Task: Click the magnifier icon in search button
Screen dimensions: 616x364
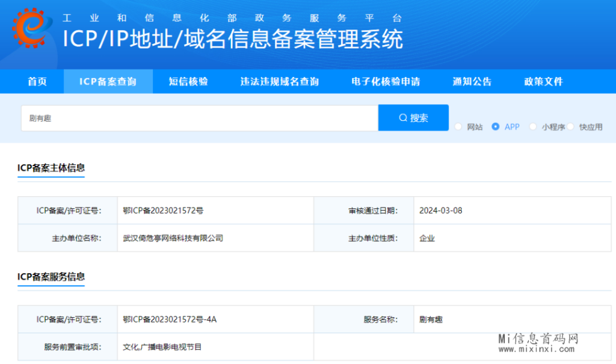Action: [403, 118]
